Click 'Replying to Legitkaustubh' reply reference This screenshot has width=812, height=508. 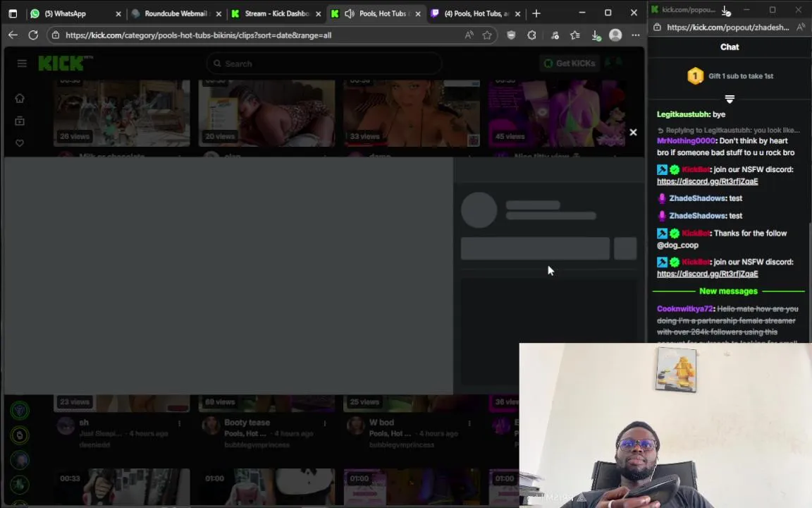pos(729,130)
